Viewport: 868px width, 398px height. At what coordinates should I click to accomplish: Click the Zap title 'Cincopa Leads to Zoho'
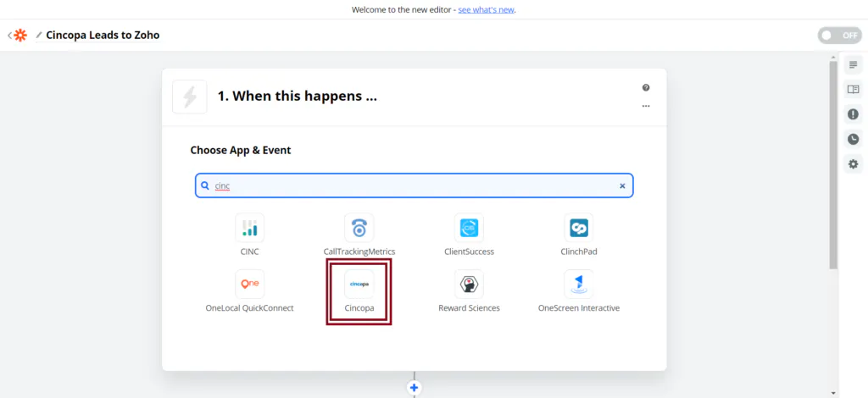tap(103, 36)
